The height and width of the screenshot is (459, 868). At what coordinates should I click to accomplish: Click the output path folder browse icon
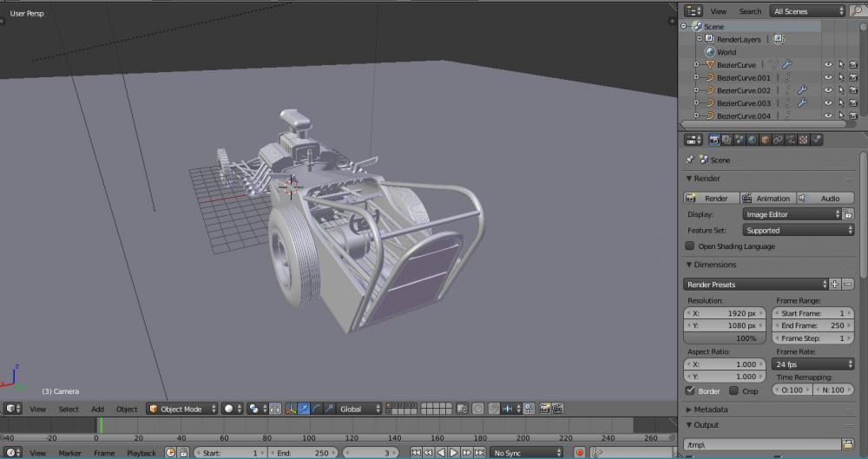coord(847,444)
